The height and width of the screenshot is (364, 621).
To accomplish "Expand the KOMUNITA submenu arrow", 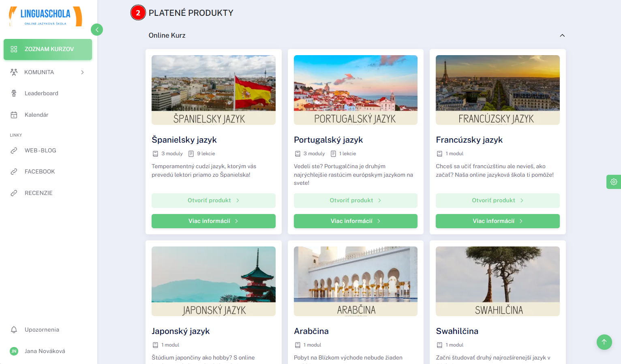I will click(82, 72).
